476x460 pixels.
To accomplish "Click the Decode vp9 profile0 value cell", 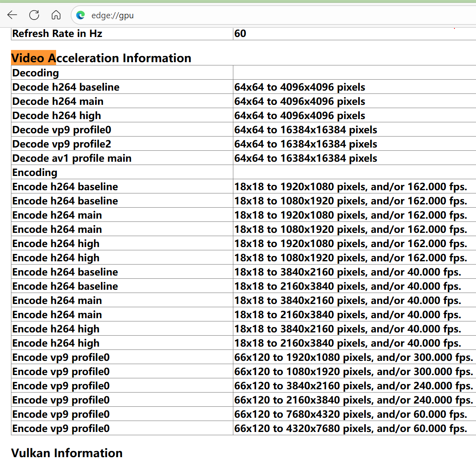I will pyautogui.click(x=354, y=130).
